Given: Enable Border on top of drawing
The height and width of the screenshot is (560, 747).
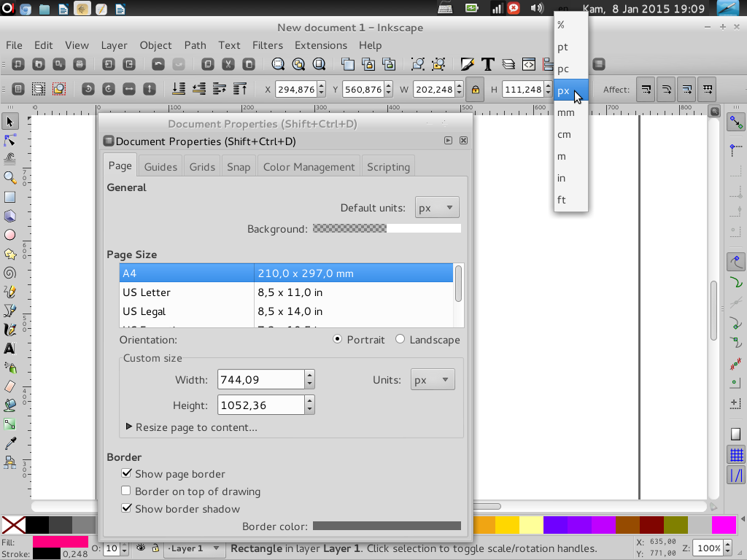Looking at the screenshot, I should 126,491.
